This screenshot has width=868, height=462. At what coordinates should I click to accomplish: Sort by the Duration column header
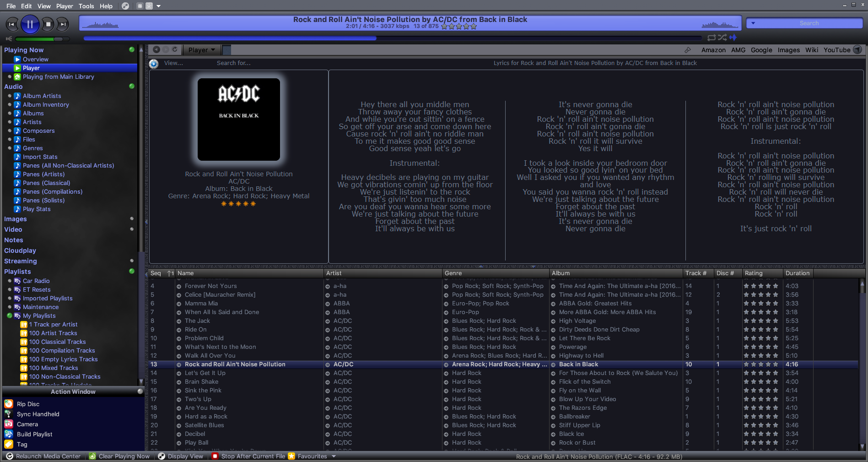pos(798,273)
